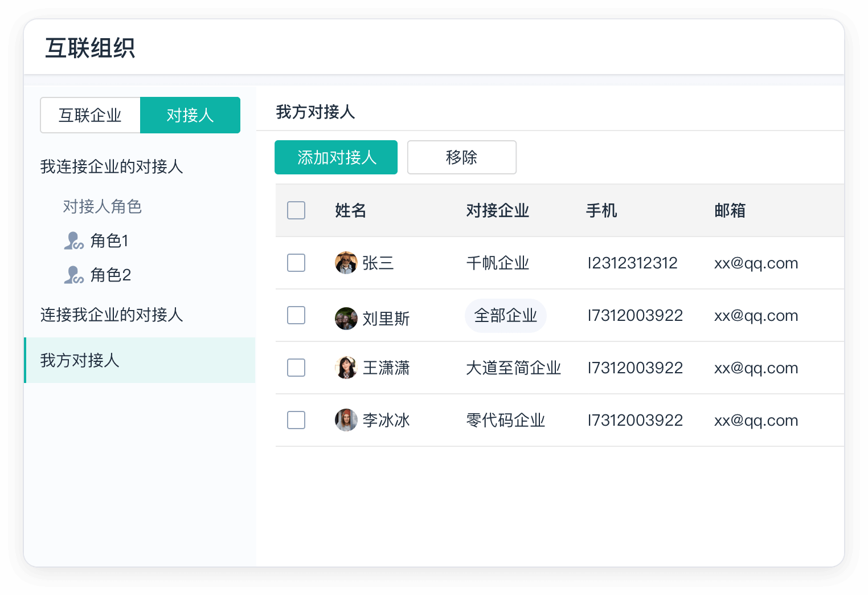Open 我连接企业的对接人 in sidebar

click(112, 166)
